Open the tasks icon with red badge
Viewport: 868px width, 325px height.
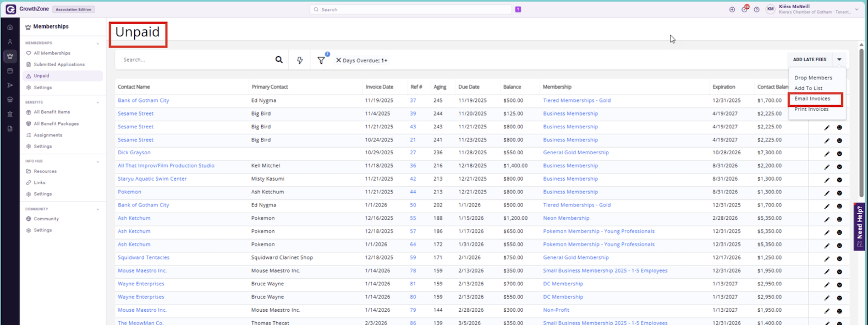tap(745, 9)
